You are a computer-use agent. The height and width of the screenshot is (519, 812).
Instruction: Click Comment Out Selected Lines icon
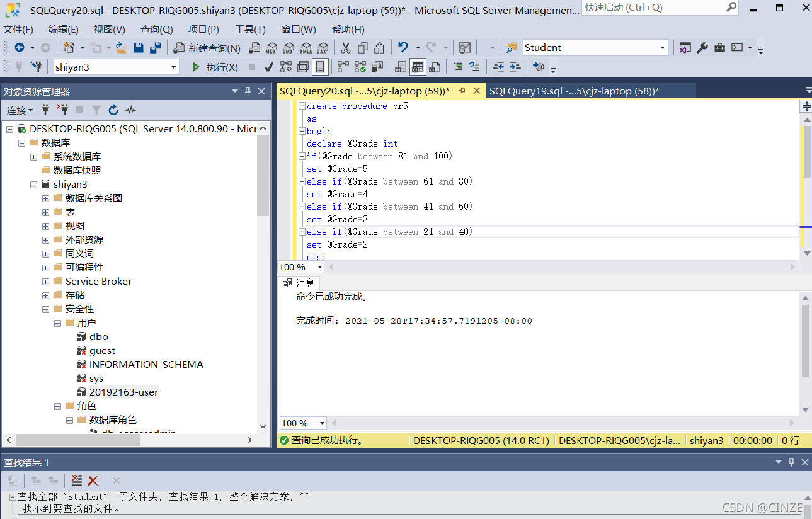coord(458,67)
